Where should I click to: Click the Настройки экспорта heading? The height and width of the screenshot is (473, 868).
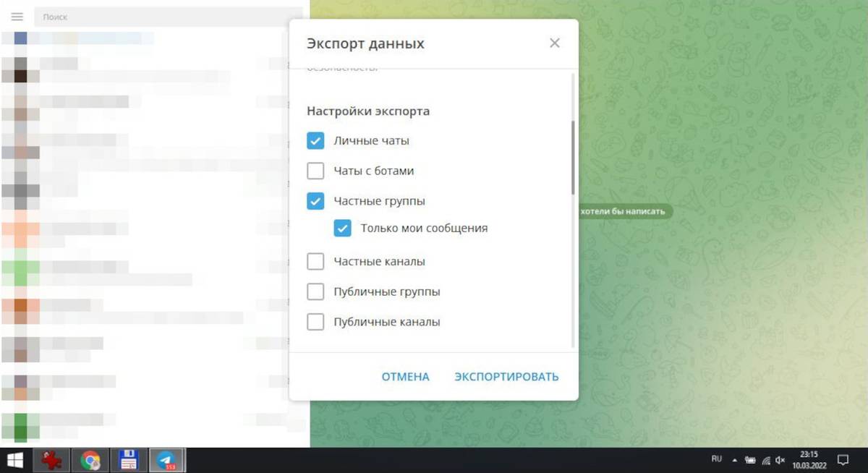[x=368, y=111]
